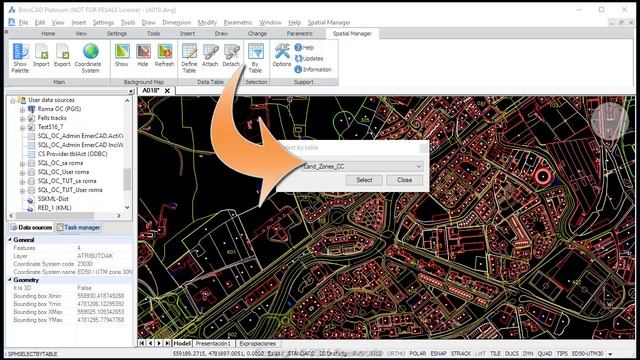
Task: Collapse the Geometry properties section
Action: tap(10, 280)
